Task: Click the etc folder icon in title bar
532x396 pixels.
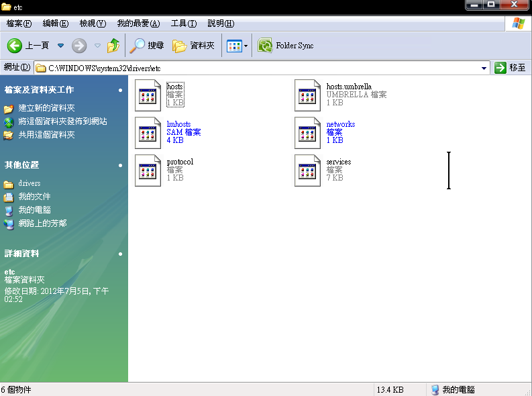Action: tap(6, 7)
